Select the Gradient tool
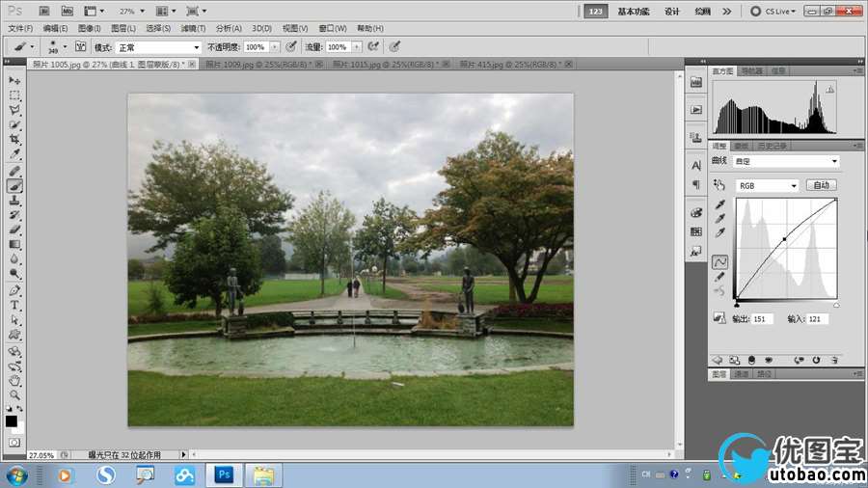868x488 pixels. (14, 245)
